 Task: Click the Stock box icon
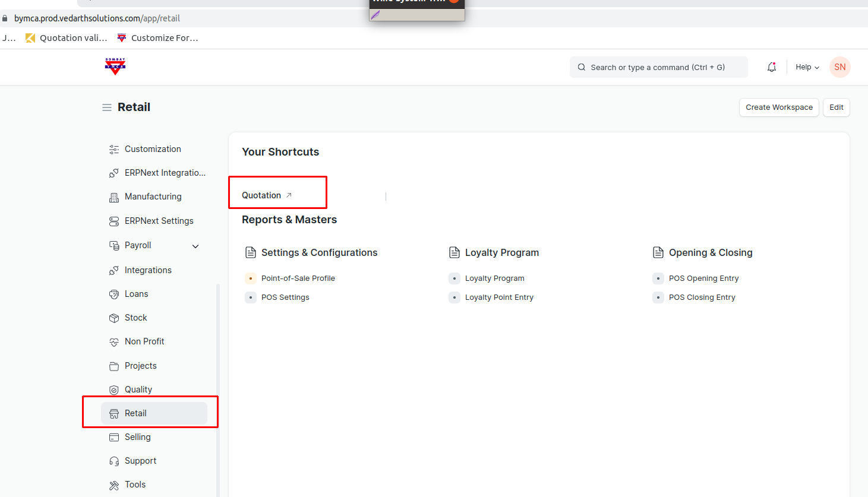pyautogui.click(x=114, y=318)
